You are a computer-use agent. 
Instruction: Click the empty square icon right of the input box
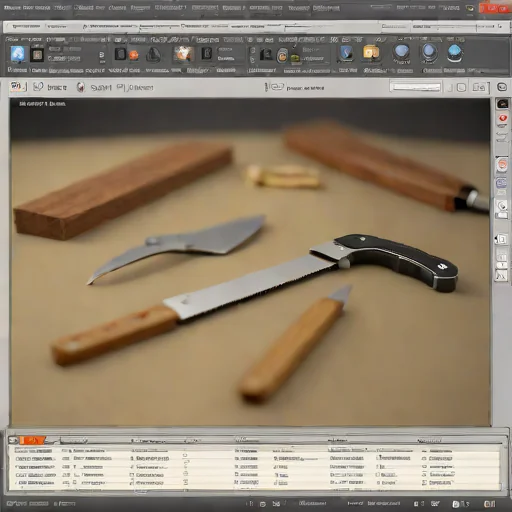461,87
